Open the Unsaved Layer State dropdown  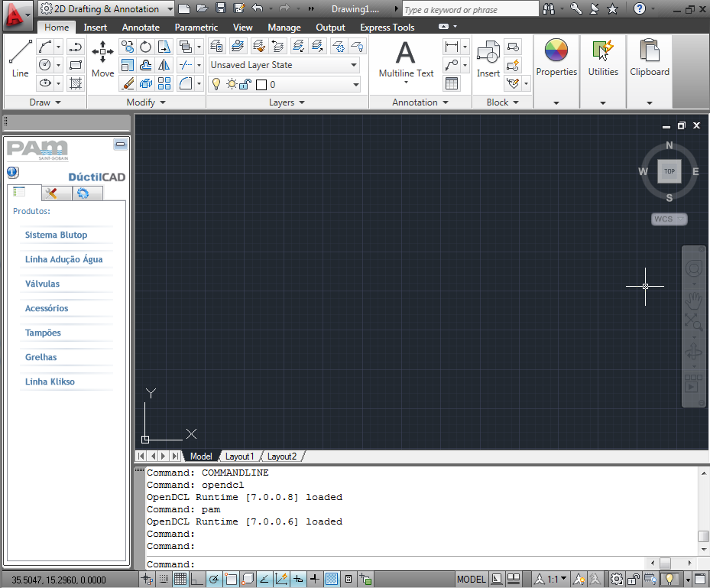tap(284, 65)
